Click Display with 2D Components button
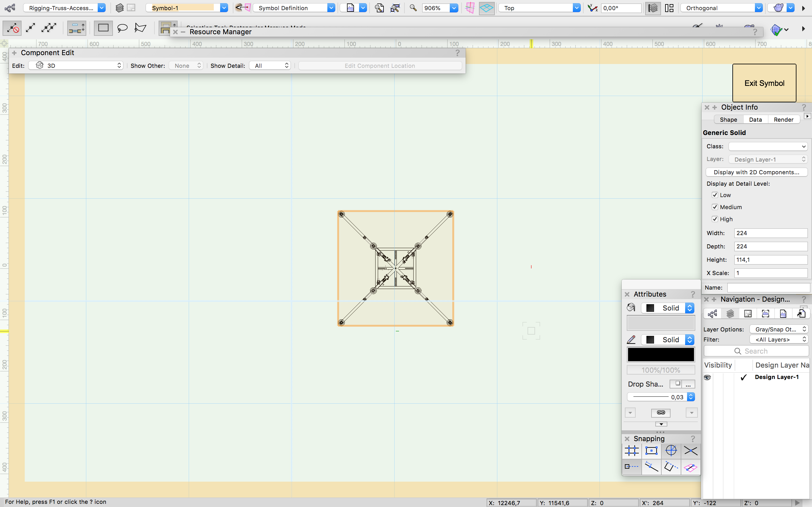 [x=756, y=172]
